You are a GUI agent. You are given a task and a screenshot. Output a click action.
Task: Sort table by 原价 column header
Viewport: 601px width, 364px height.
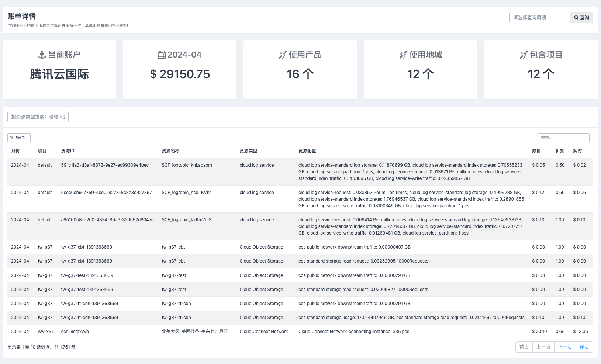536,151
